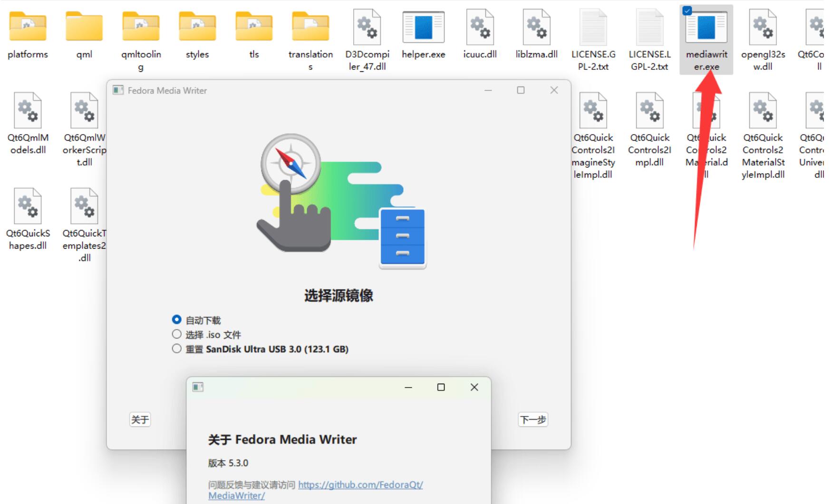The width and height of the screenshot is (831, 504).
Task: Open the platforms folder
Action: [28, 28]
